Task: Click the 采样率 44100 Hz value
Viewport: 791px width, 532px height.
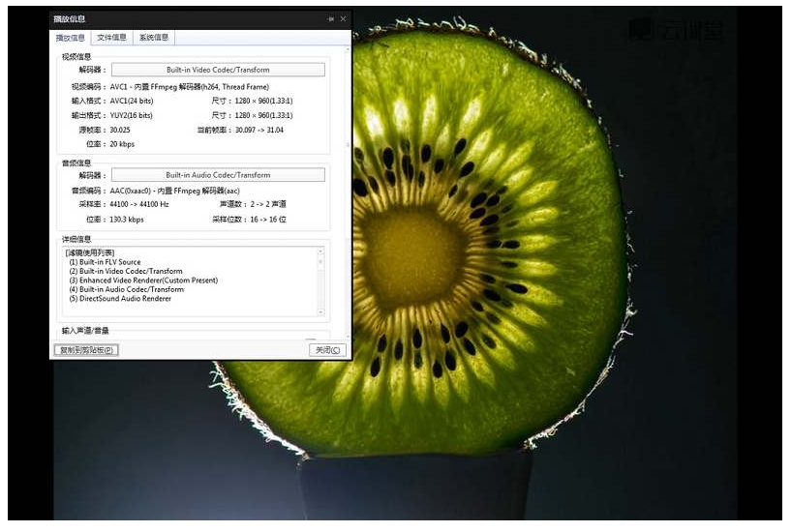Action: point(139,204)
